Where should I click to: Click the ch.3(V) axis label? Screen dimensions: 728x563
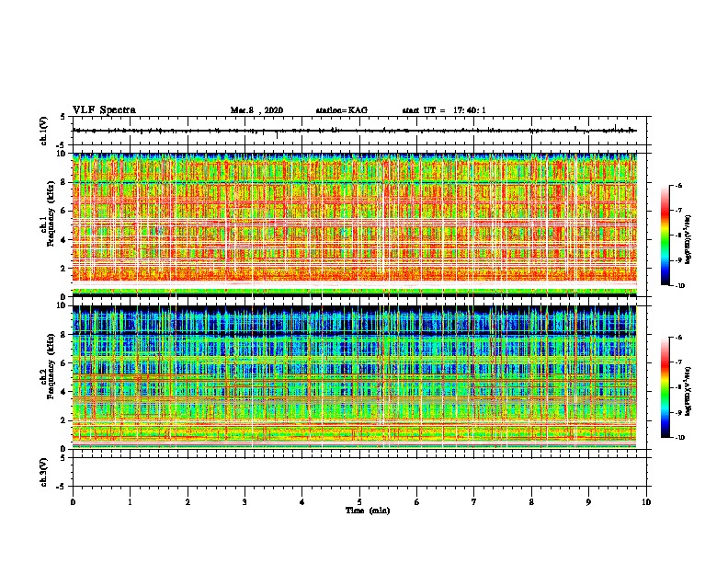click(x=43, y=472)
